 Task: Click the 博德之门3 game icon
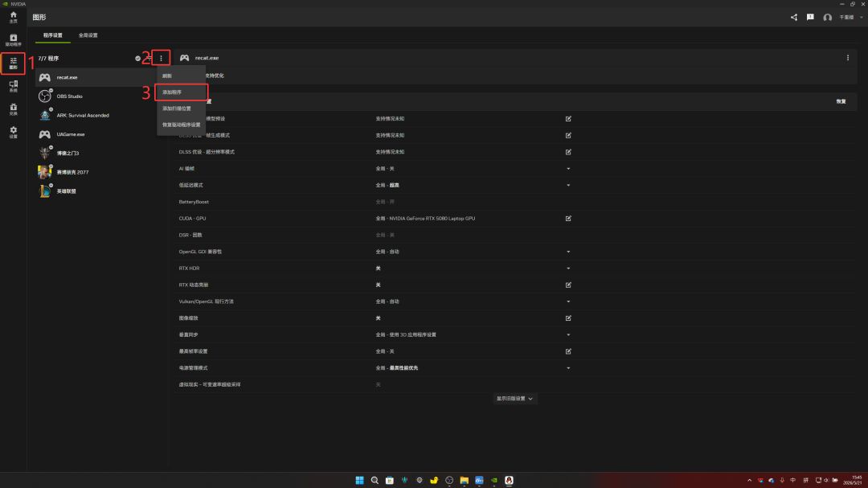click(x=45, y=153)
